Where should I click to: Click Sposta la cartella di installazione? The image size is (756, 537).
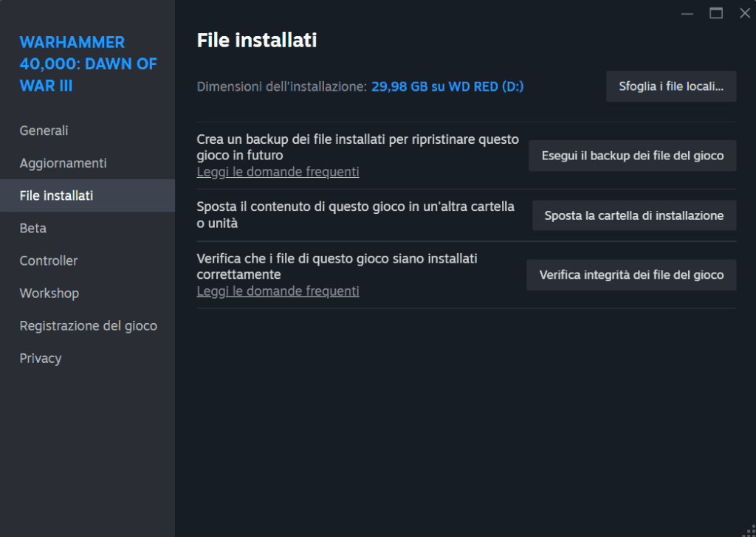pyautogui.click(x=633, y=215)
